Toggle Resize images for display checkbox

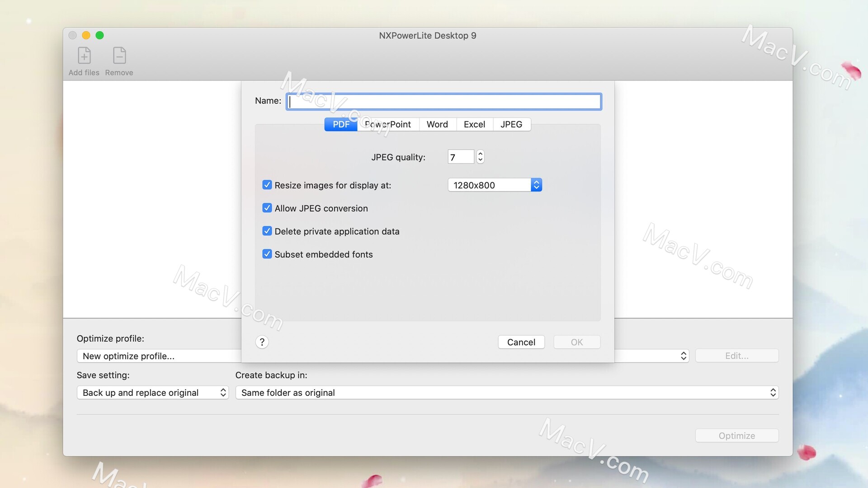(x=267, y=185)
